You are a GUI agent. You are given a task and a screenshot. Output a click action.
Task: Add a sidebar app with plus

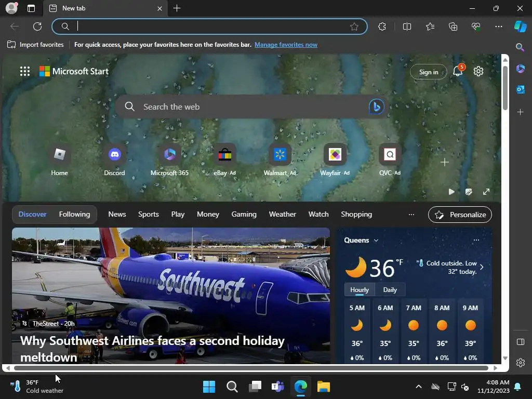[x=520, y=112]
